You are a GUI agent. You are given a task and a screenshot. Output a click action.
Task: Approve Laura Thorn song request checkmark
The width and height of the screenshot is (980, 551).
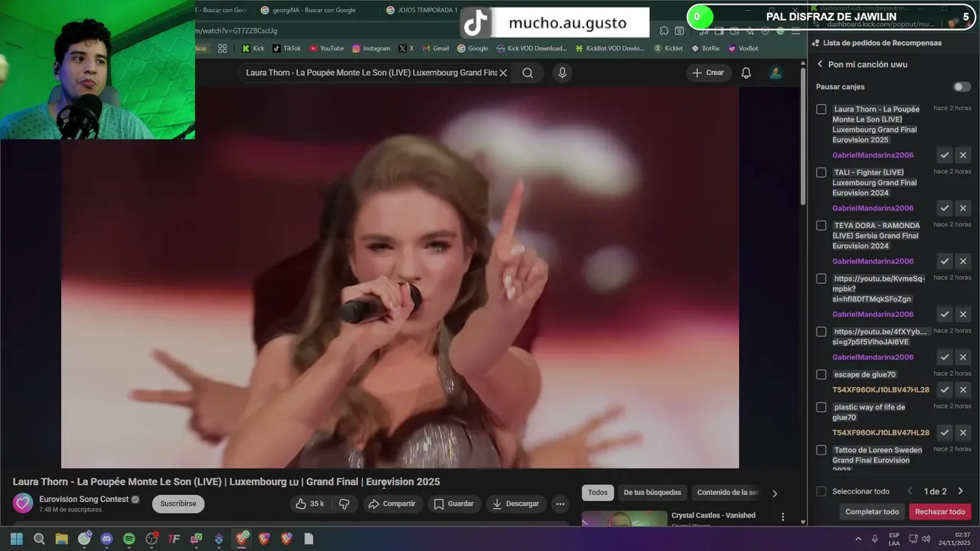(945, 155)
